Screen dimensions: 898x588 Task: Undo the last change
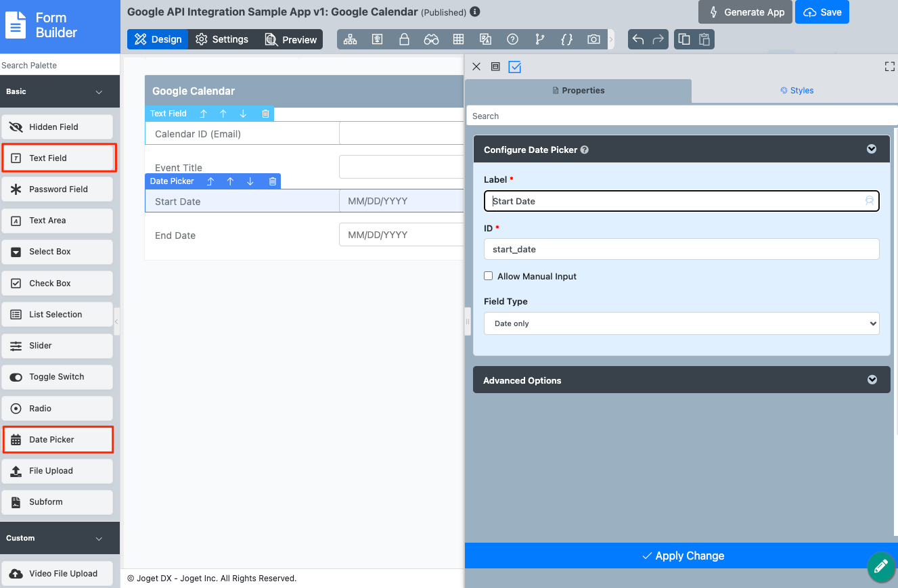(637, 39)
